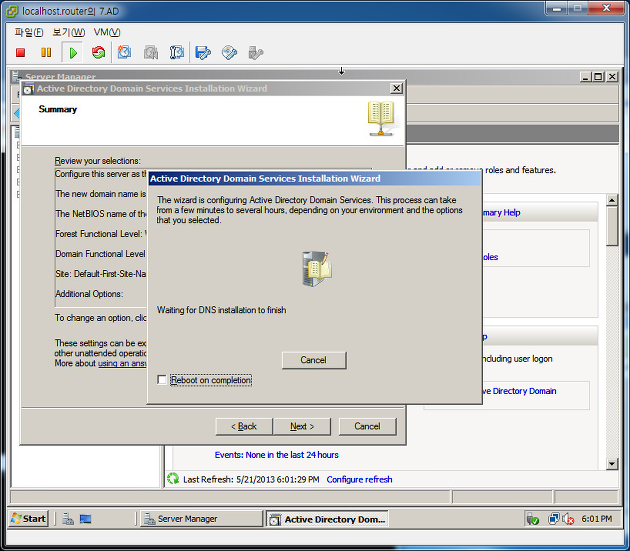
Task: Click the safely remove hardware tray icon
Action: tap(533, 519)
